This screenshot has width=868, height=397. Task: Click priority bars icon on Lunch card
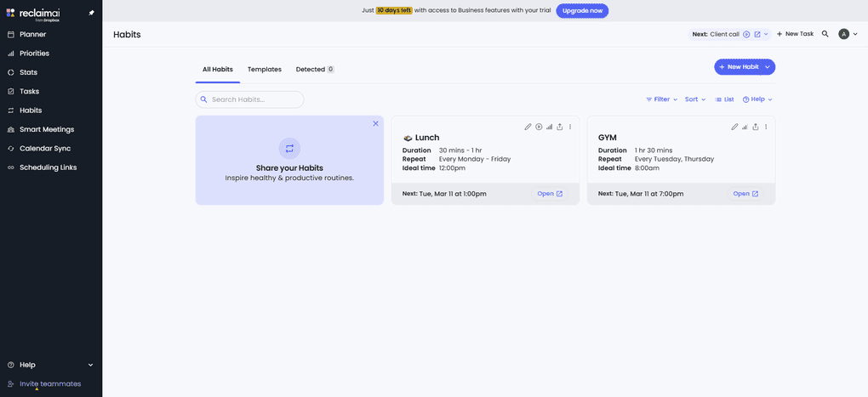[549, 127]
